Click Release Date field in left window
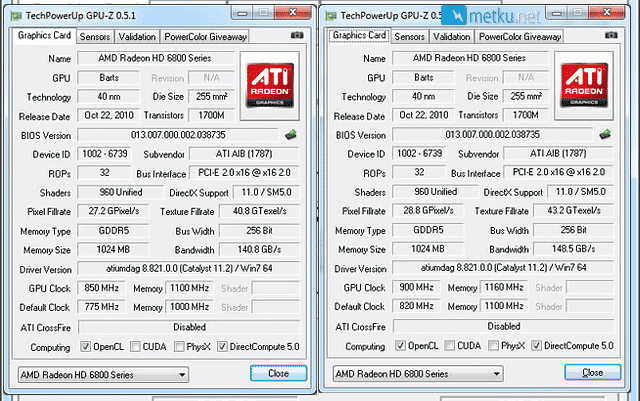This screenshot has height=401, width=640. tap(109, 115)
